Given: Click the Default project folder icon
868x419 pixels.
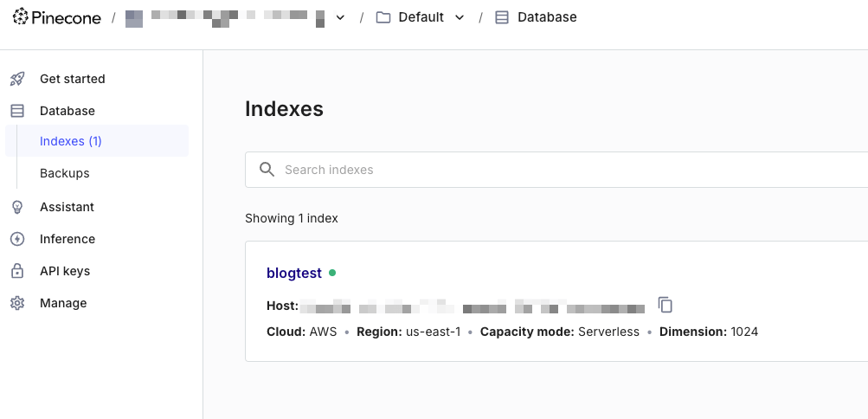Looking at the screenshot, I should point(383,17).
